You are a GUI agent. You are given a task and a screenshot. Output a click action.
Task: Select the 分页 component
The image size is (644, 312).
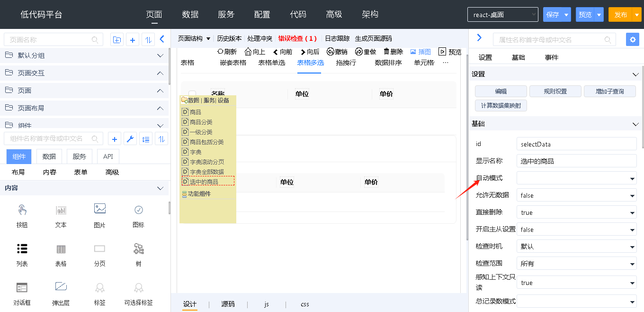point(99,255)
